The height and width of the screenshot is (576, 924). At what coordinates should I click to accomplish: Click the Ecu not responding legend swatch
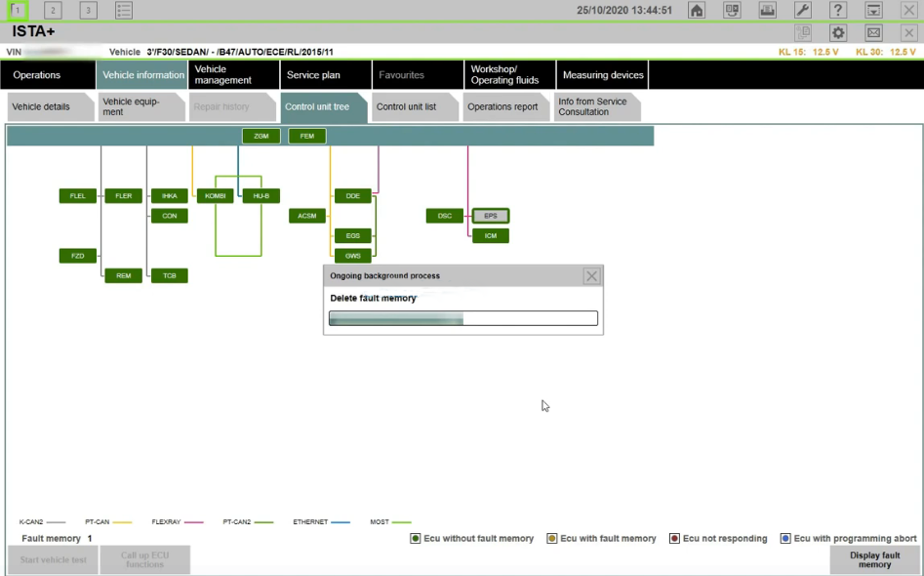pyautogui.click(x=674, y=538)
